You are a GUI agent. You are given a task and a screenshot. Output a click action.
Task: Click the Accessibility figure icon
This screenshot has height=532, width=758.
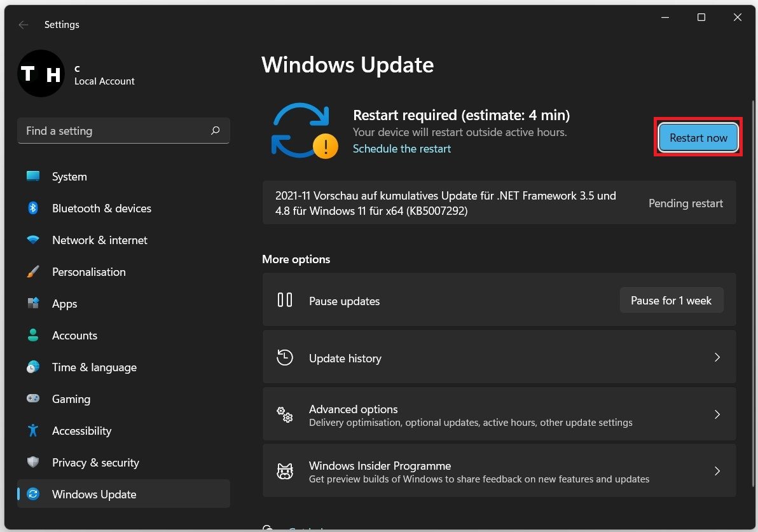click(x=34, y=430)
